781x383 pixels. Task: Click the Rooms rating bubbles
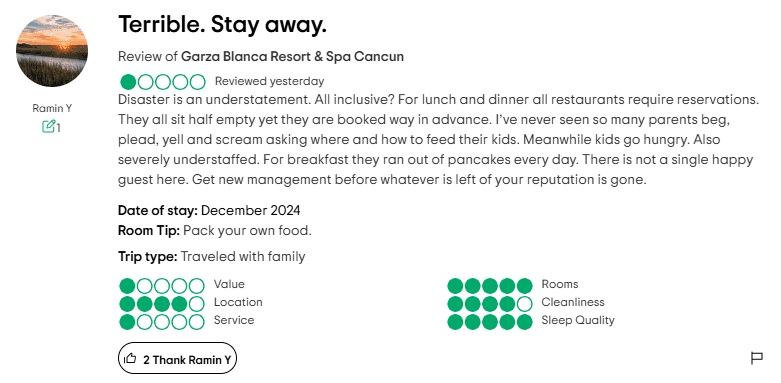490,286
